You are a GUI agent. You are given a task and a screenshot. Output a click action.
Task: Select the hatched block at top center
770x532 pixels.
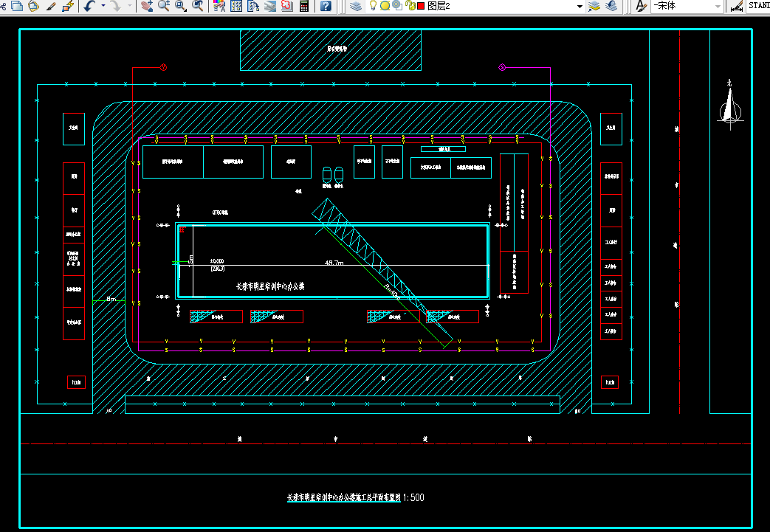tap(331, 49)
